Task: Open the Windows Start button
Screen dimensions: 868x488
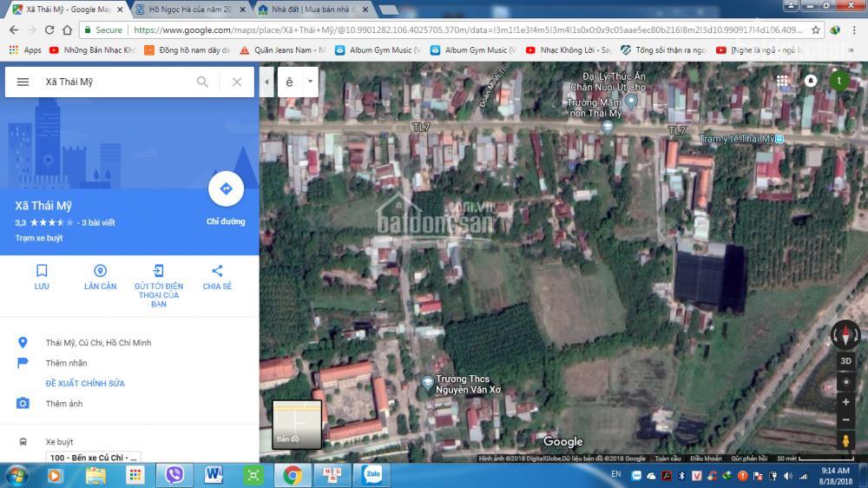Action: point(16,475)
